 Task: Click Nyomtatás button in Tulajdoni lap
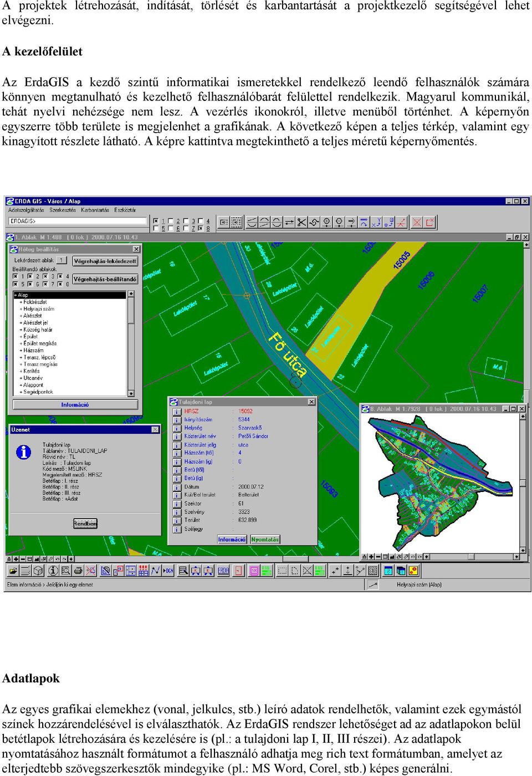pos(265,539)
